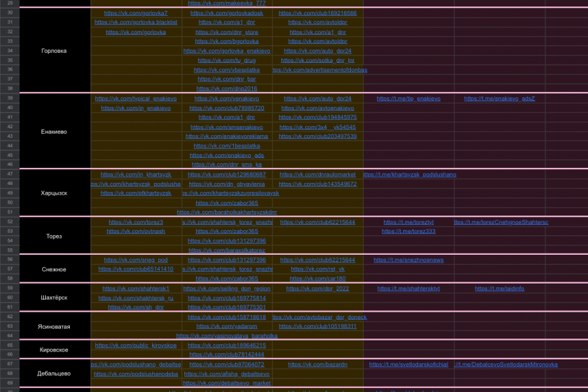The height and width of the screenshot is (392, 588).
Task: Open the vk.com/dnp2016 link
Action: coord(227,89)
